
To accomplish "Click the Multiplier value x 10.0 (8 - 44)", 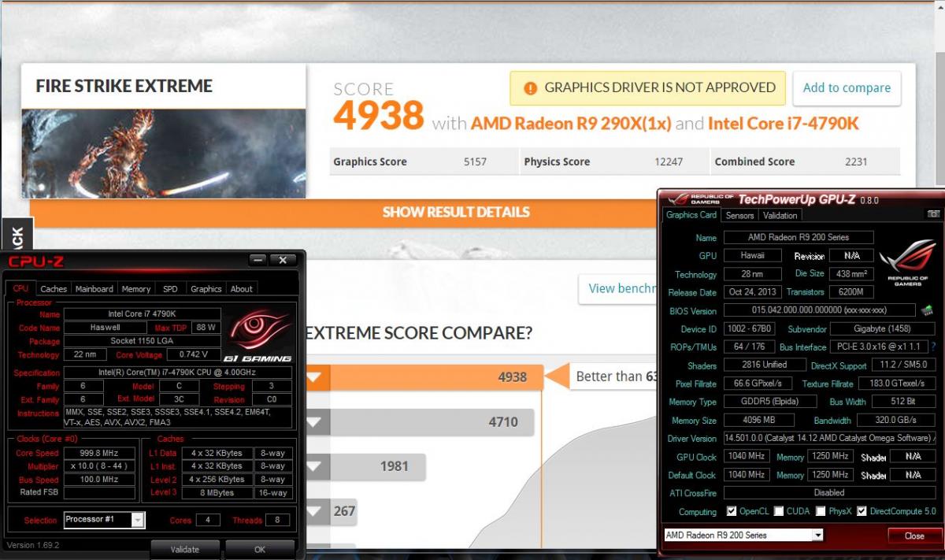I will click(x=99, y=466).
